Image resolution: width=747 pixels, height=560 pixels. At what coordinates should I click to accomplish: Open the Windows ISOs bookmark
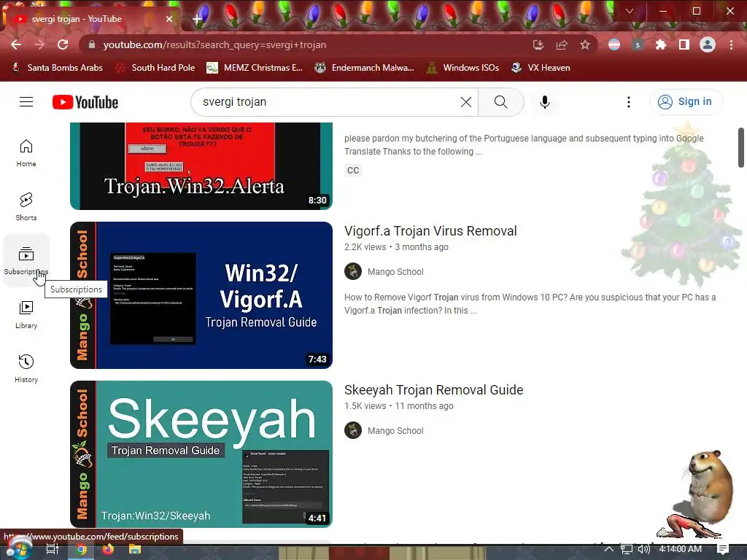[x=462, y=68]
